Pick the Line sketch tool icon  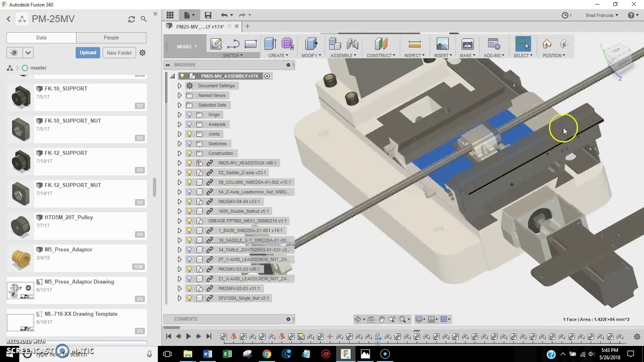click(233, 44)
